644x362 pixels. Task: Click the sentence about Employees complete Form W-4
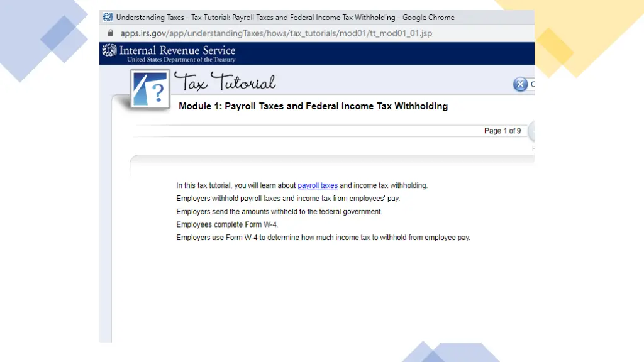click(227, 224)
